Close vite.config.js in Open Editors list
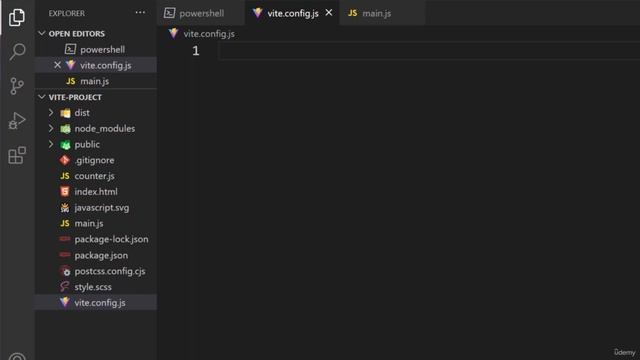 click(58, 65)
